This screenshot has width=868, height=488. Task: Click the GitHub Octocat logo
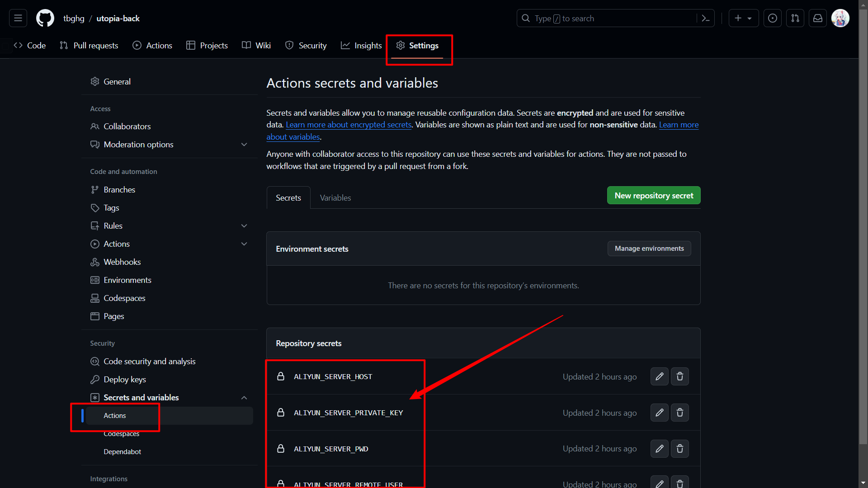pyautogui.click(x=45, y=19)
